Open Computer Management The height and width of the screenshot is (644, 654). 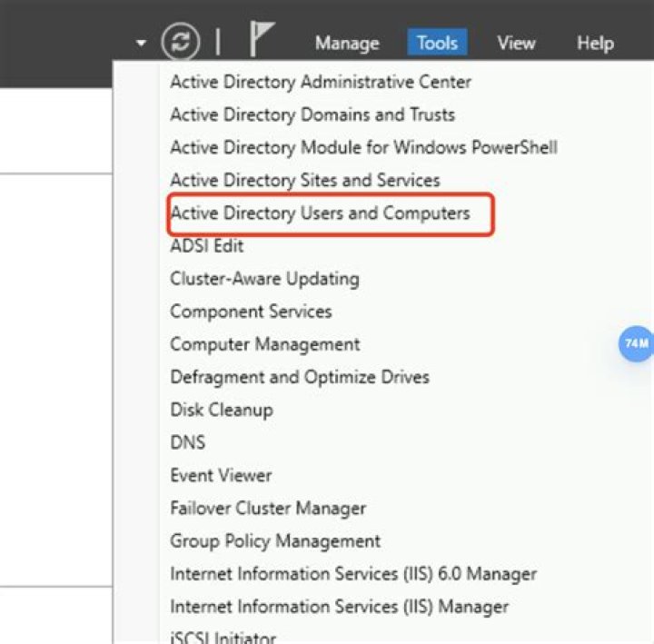265,344
